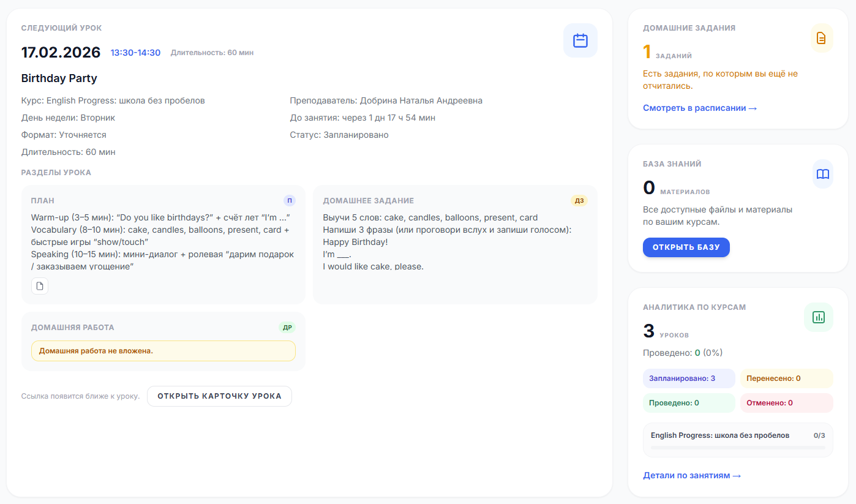The width and height of the screenshot is (856, 504).
Task: Open the calendar icon on the next lesson card
Action: coord(580,40)
